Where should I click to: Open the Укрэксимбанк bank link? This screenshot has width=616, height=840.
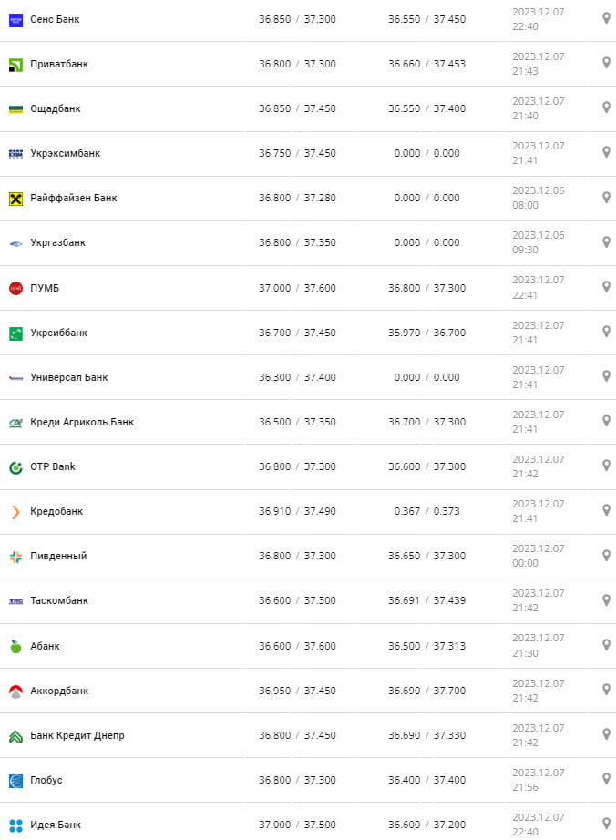point(65,153)
